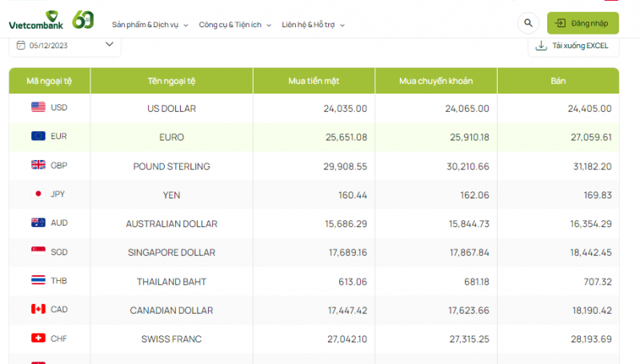Click the Singapore flag icon
The height and width of the screenshot is (364, 640).
click(x=38, y=252)
